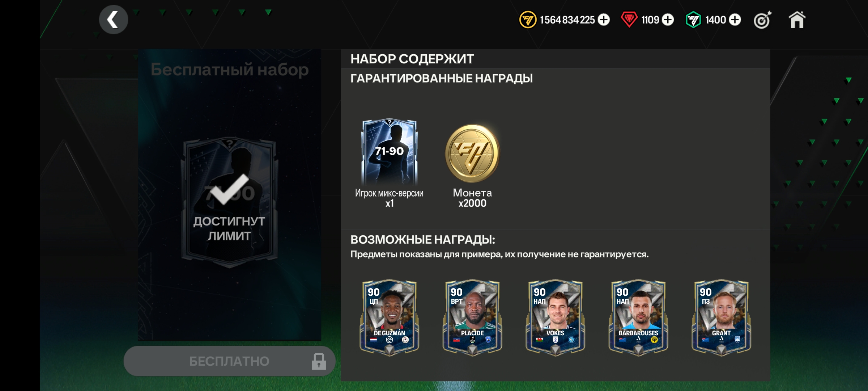Select the 71-90 mixed-version player card
Screen dimensions: 868x391
(x=389, y=152)
